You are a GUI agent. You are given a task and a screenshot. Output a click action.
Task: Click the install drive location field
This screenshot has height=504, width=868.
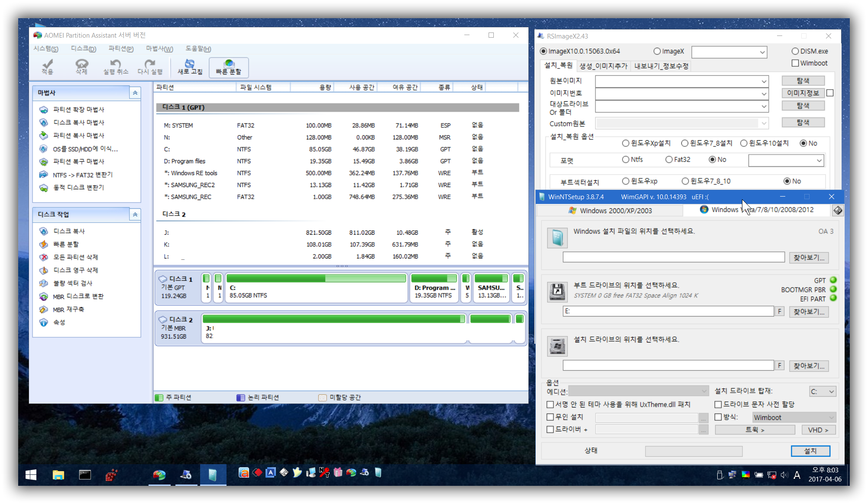click(668, 365)
